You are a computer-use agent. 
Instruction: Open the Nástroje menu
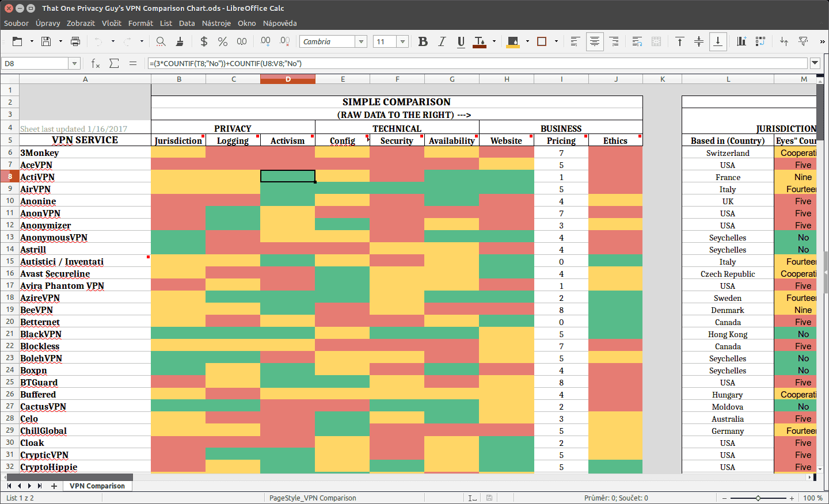[216, 23]
